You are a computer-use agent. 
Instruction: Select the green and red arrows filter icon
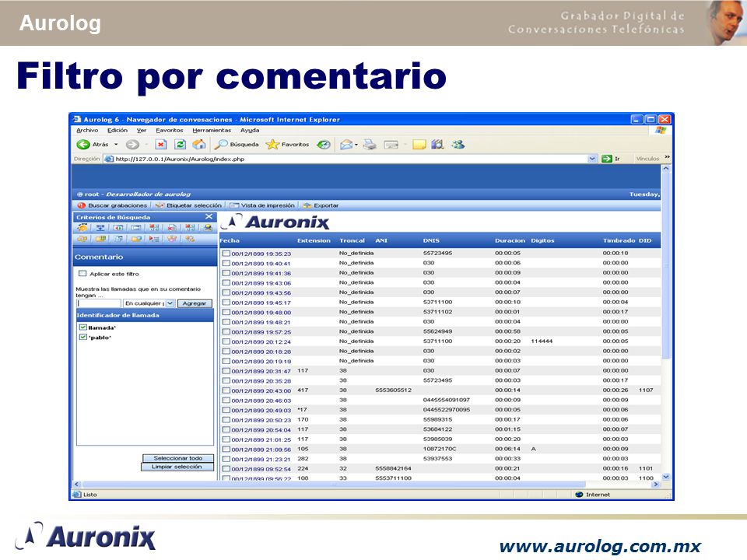coord(118,228)
